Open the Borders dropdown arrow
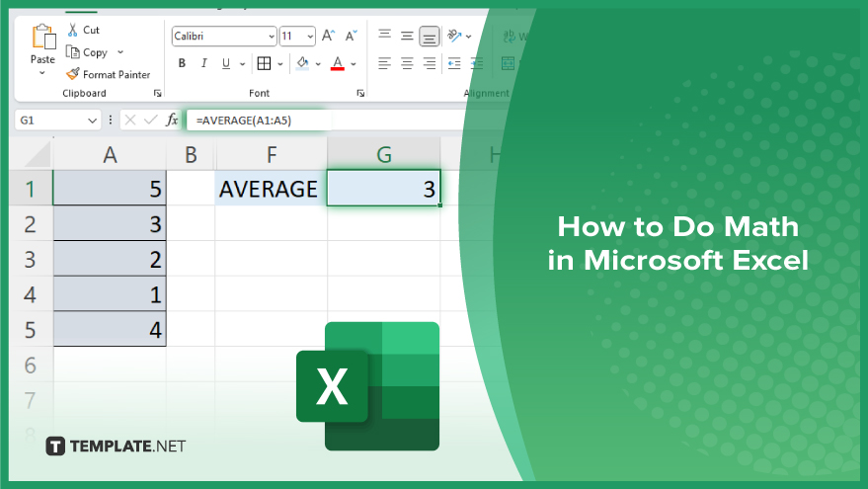868x489 pixels. [x=280, y=64]
